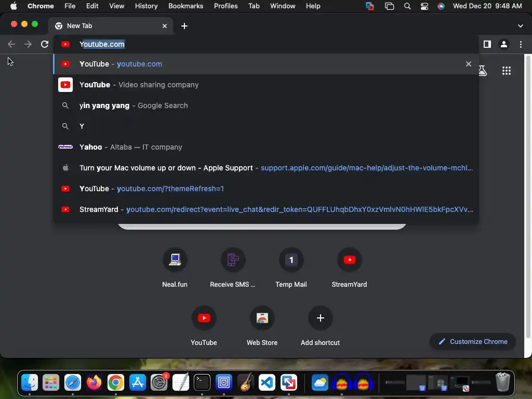Open Trash in the Dock
Screen dimensions: 532x399
click(x=503, y=382)
